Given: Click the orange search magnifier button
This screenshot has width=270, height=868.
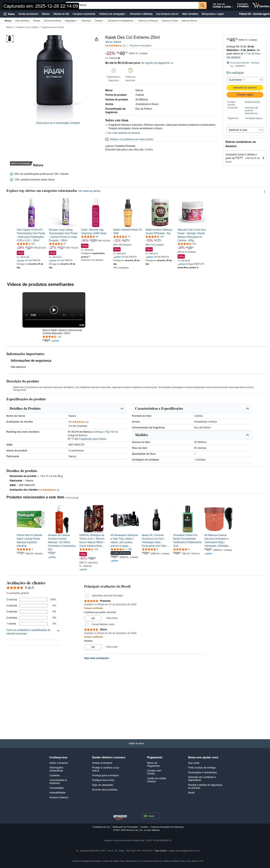Looking at the screenshot, I should point(202,5).
